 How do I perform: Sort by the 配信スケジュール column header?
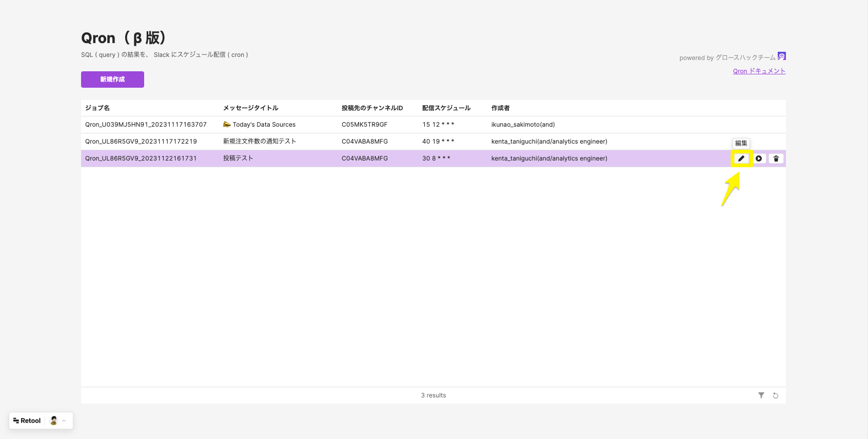point(446,108)
